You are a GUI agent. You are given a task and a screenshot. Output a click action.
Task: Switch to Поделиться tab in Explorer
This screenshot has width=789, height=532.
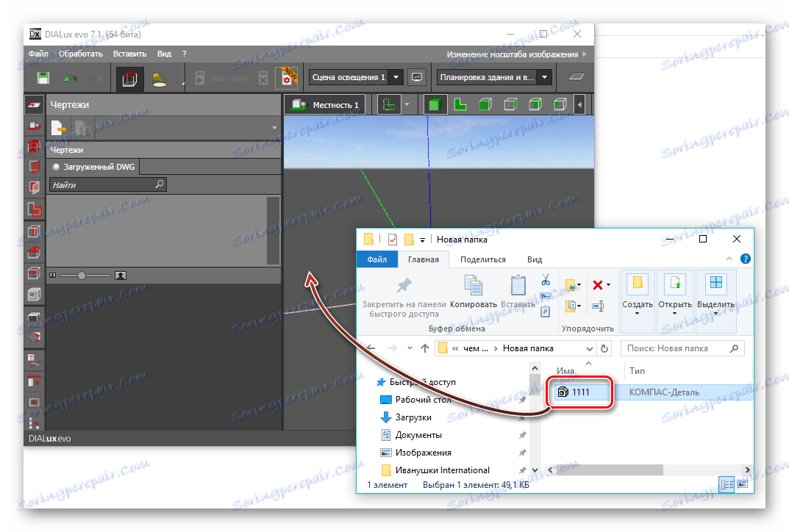pyautogui.click(x=483, y=259)
